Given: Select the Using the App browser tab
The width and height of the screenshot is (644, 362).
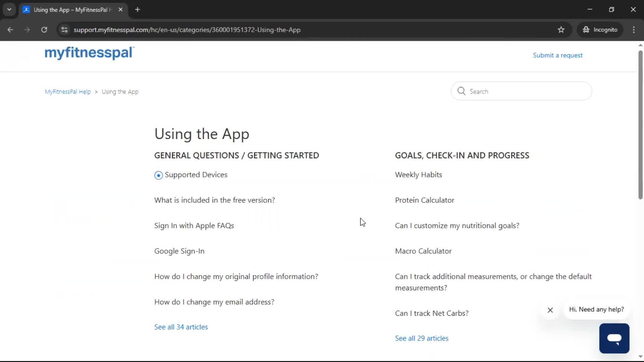Looking at the screenshot, I should point(73,10).
